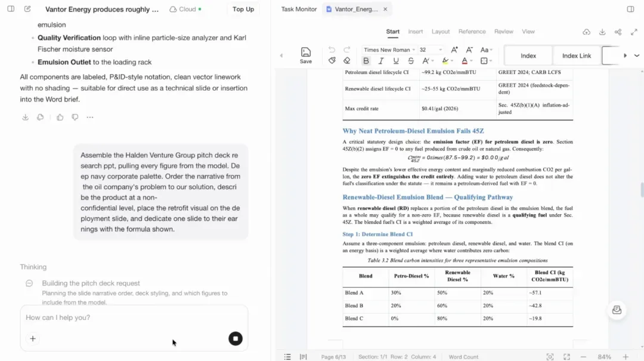Apply strikethrough to the selected text
Screen dimensions: 644x361
click(x=411, y=61)
